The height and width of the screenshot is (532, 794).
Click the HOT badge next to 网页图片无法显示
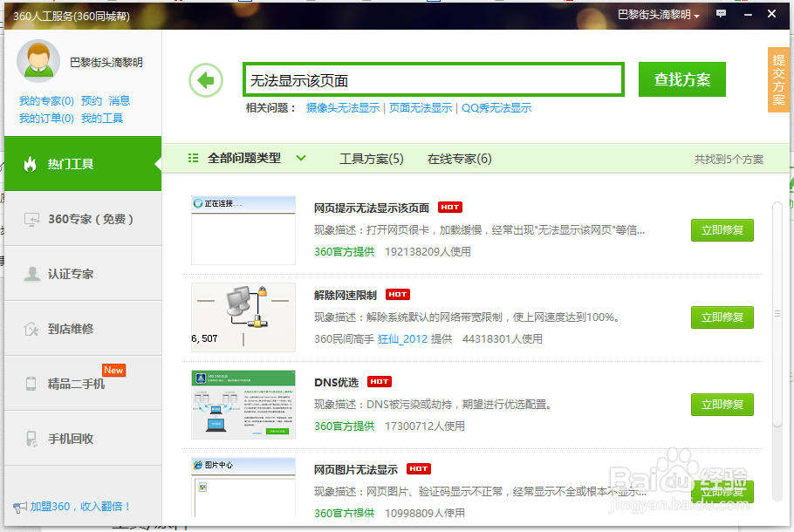[x=419, y=468]
